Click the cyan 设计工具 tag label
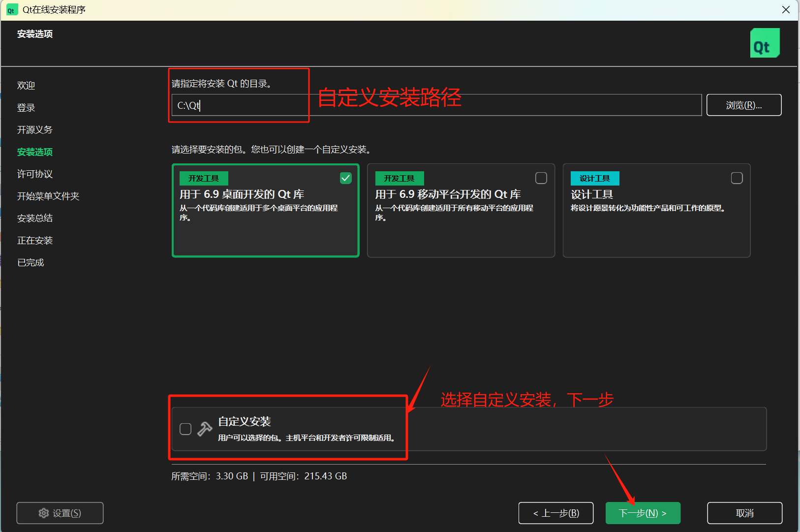Viewport: 800px width, 532px height. click(x=595, y=178)
